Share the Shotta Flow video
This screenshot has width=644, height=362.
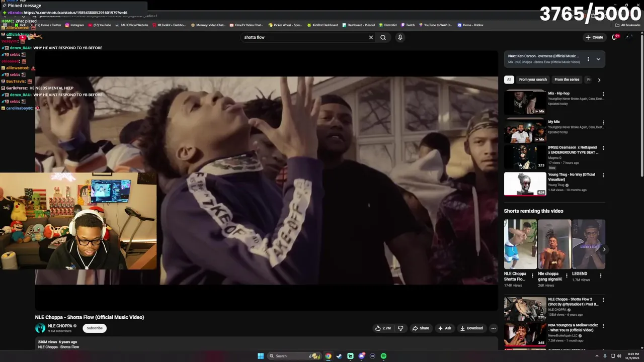tap(421, 328)
